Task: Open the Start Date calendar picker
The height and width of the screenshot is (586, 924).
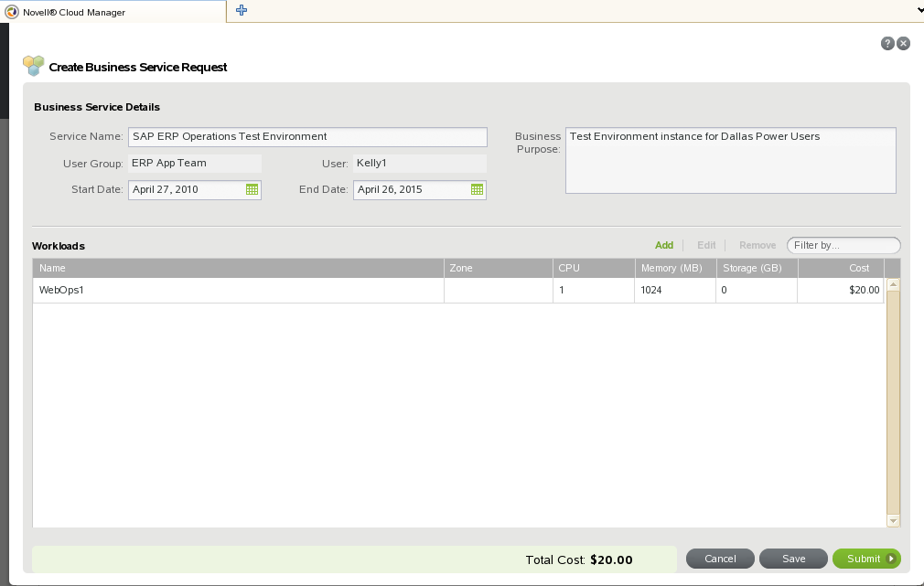Action: pyautogui.click(x=252, y=189)
